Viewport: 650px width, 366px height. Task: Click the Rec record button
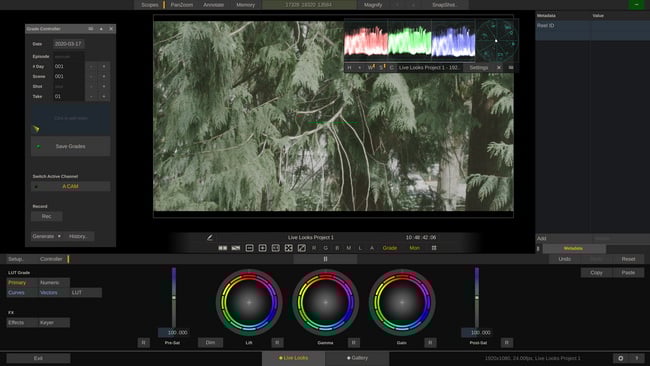click(x=46, y=216)
